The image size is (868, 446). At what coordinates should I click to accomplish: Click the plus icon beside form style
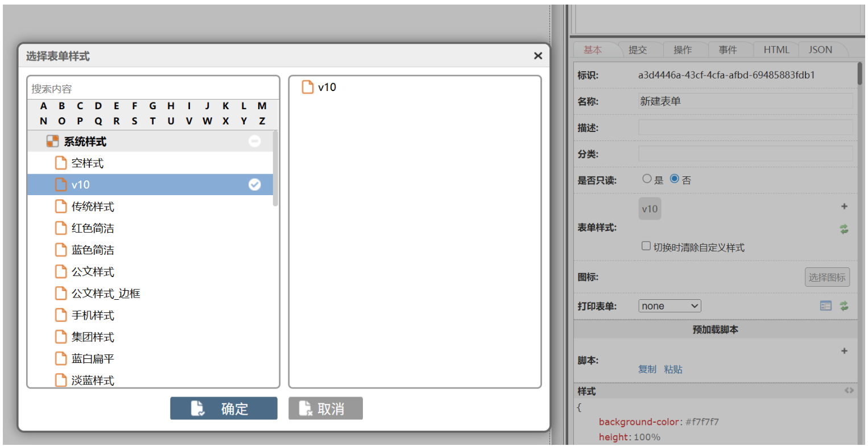[x=844, y=207]
